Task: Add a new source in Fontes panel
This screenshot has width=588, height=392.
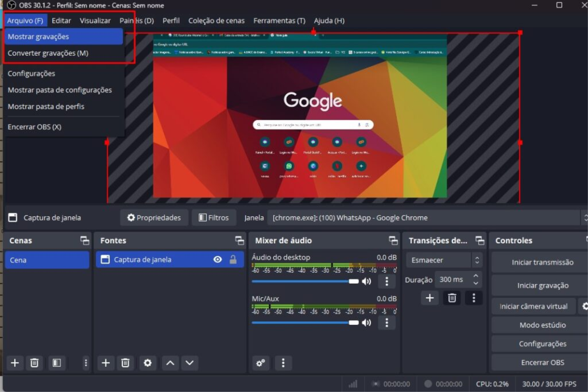Action: [x=106, y=363]
